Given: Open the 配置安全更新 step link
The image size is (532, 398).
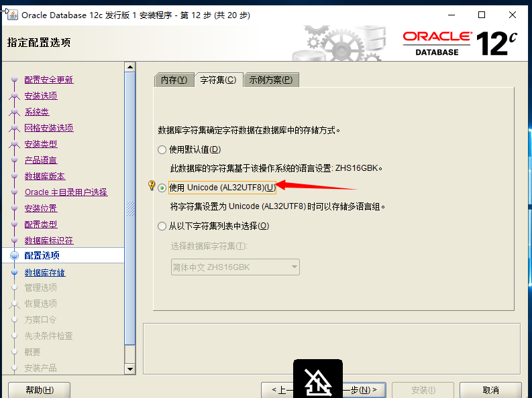Looking at the screenshot, I should click(x=49, y=80).
